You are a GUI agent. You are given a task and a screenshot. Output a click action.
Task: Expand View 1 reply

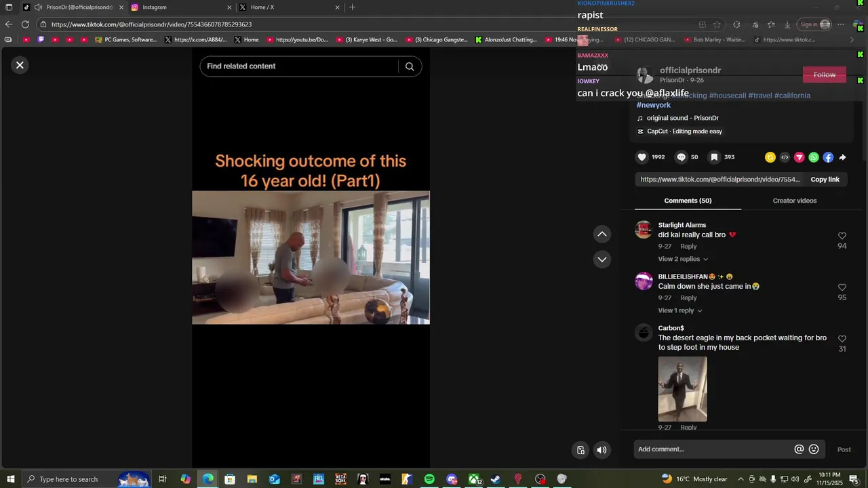[680, 310]
